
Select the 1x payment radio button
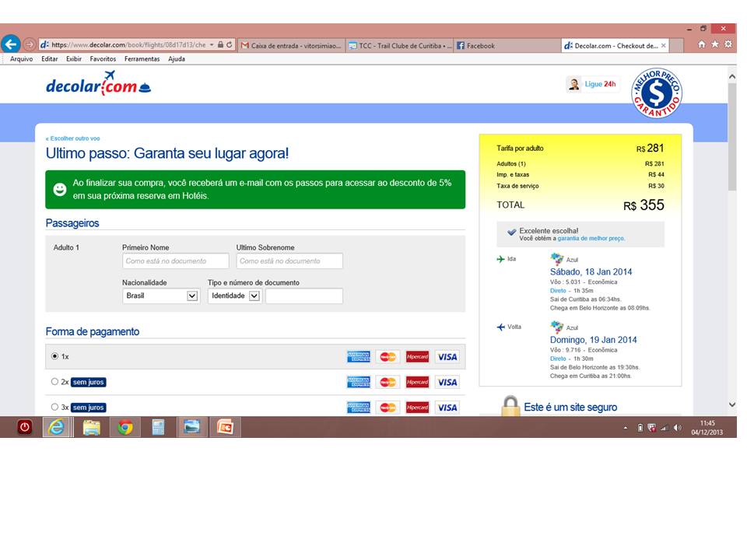click(54, 356)
